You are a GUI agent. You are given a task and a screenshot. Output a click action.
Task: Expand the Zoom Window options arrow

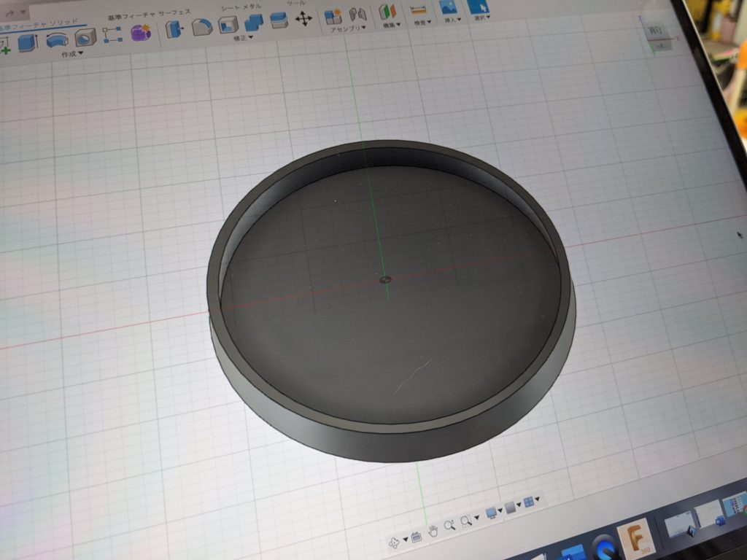click(x=476, y=518)
